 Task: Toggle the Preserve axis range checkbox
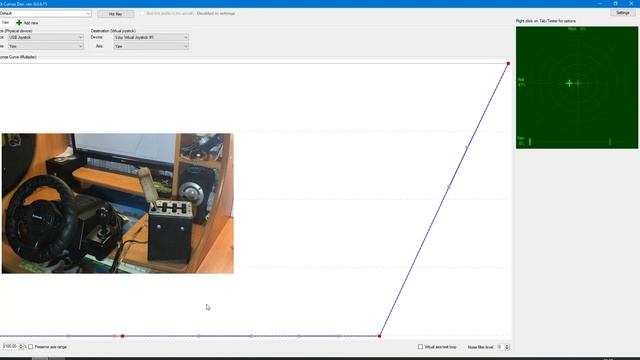31,347
